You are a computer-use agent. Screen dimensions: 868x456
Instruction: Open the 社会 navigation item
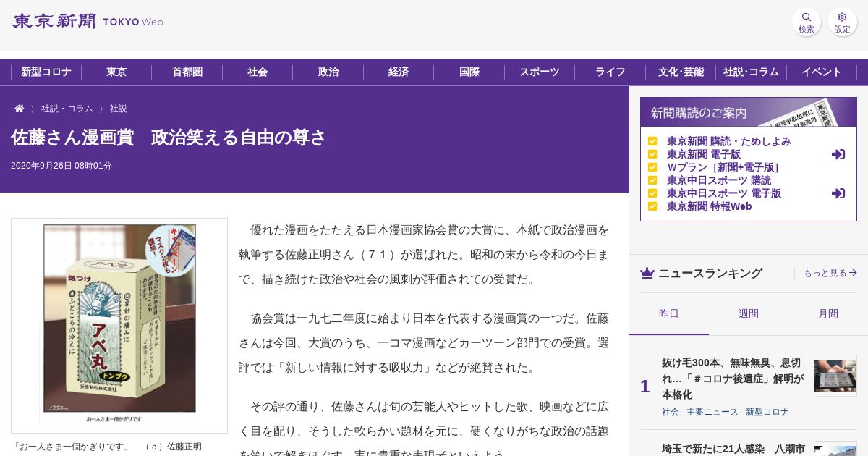tap(258, 72)
